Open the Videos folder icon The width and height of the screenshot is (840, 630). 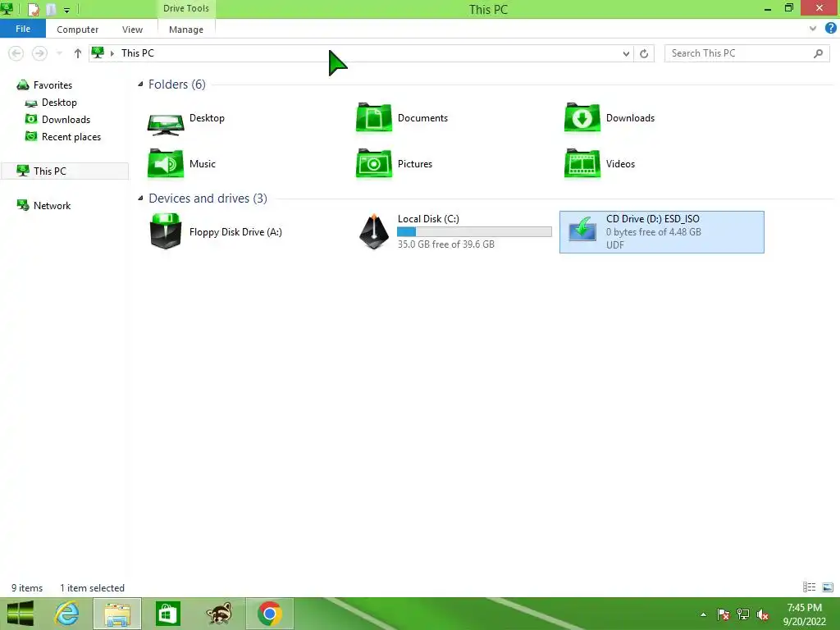[582, 163]
